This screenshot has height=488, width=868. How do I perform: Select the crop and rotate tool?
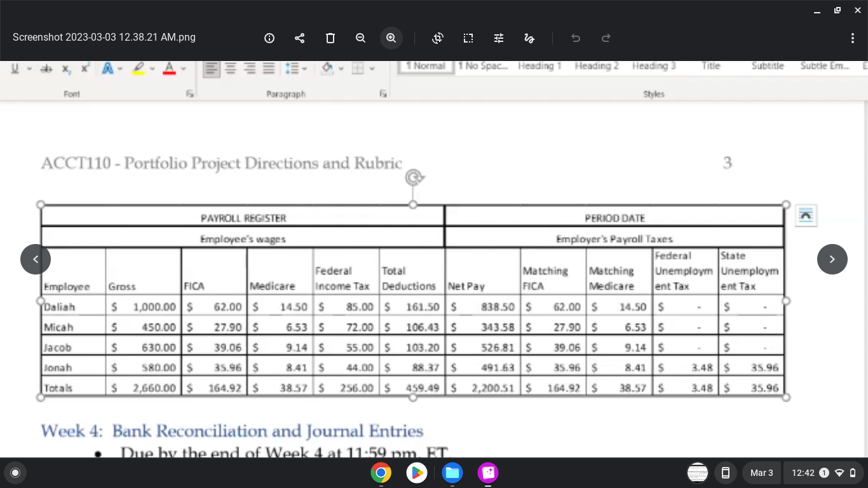(438, 38)
